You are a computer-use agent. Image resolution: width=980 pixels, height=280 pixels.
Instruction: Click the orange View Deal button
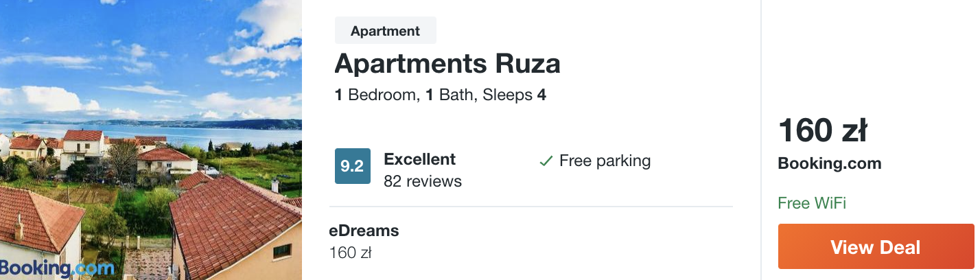[876, 246]
